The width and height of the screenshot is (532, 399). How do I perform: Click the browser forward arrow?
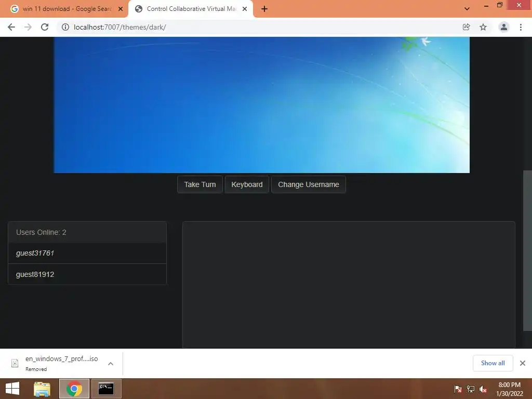tap(28, 27)
